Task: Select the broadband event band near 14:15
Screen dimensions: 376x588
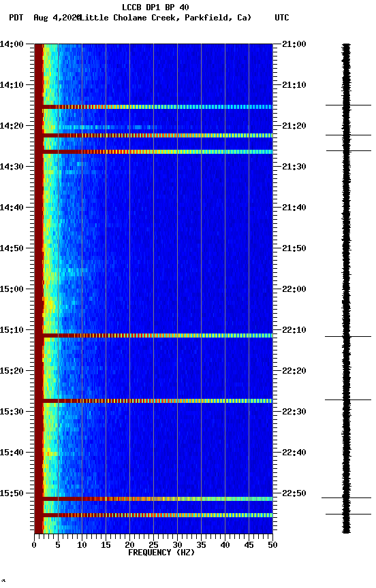Action: click(153, 107)
